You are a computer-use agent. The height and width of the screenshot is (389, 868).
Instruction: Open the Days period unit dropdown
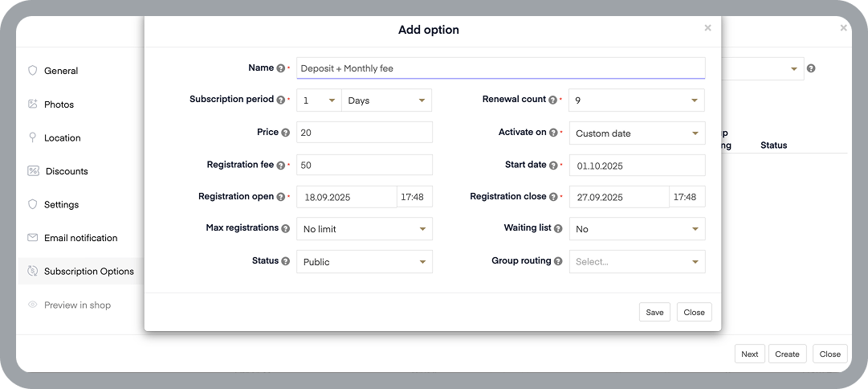[386, 100]
